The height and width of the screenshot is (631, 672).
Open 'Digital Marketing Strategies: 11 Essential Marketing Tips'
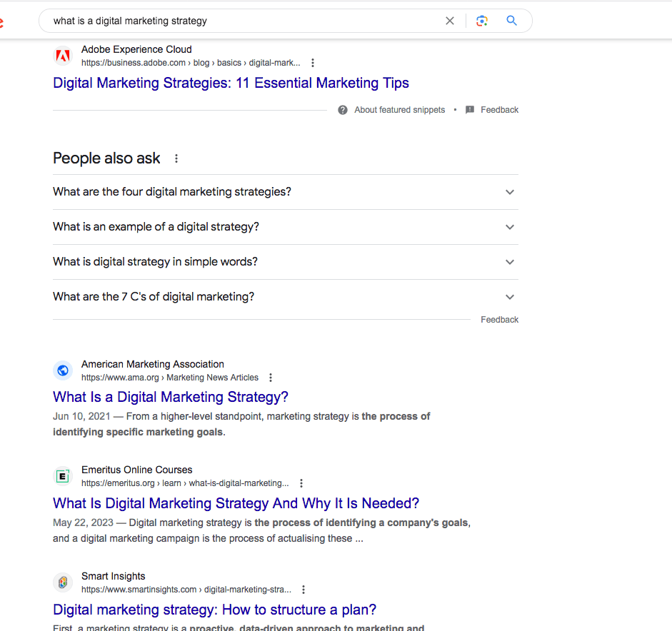click(230, 84)
